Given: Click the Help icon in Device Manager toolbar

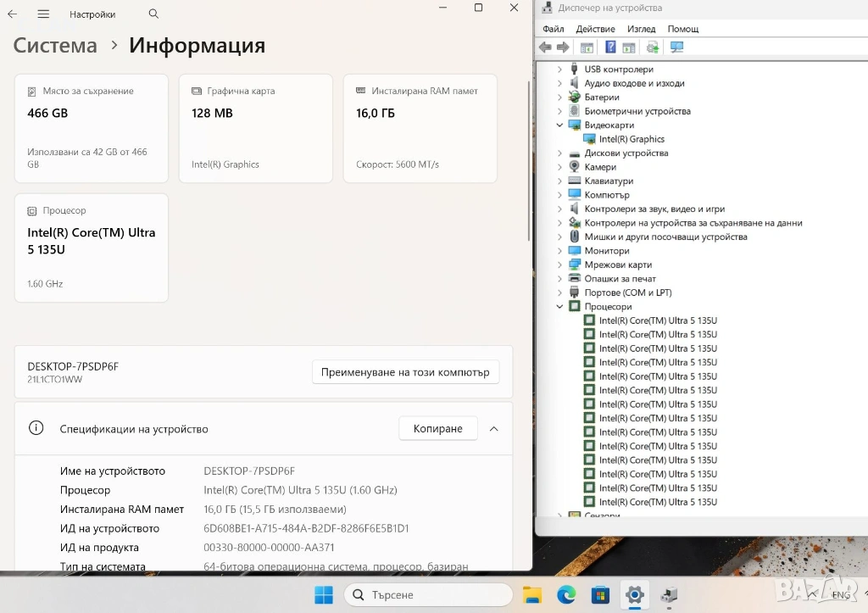Looking at the screenshot, I should pyautogui.click(x=610, y=47).
